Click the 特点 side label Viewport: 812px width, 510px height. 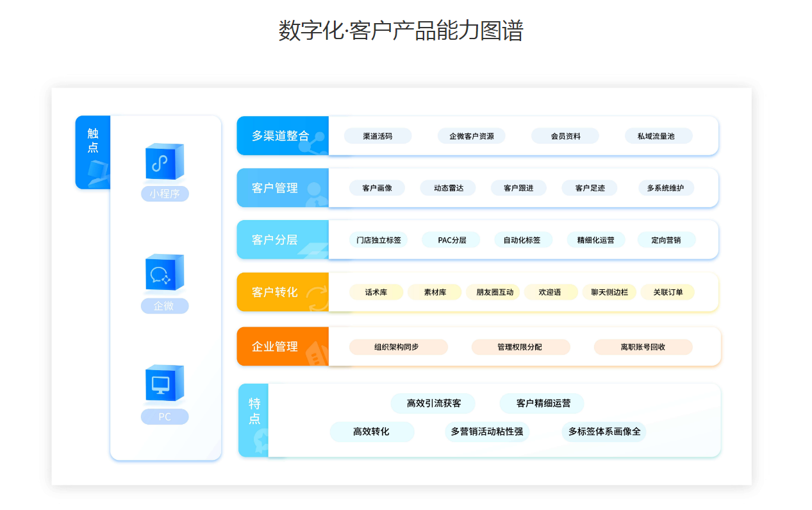click(254, 411)
